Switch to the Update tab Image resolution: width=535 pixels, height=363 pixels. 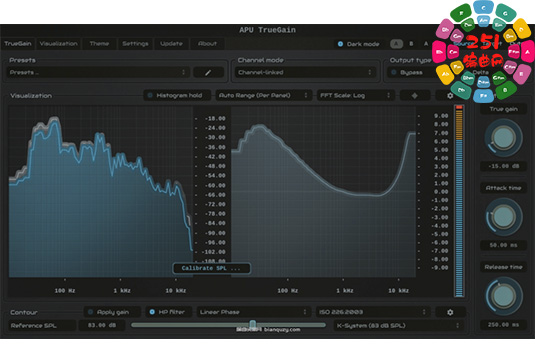click(171, 44)
